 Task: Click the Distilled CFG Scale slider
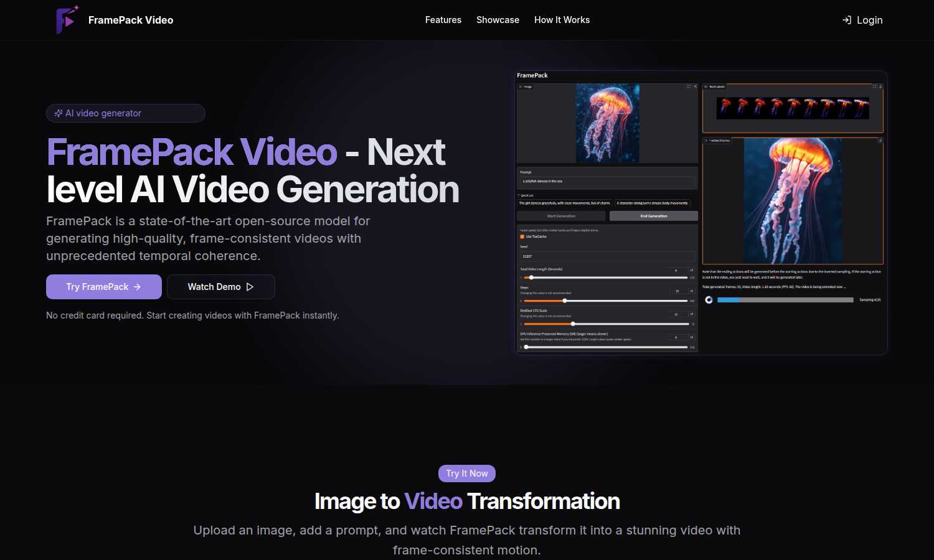click(606, 324)
